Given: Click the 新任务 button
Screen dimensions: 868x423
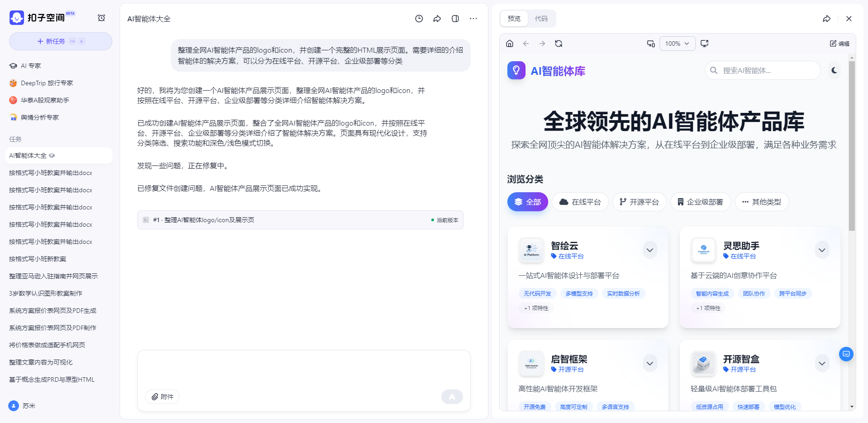Looking at the screenshot, I should [61, 41].
